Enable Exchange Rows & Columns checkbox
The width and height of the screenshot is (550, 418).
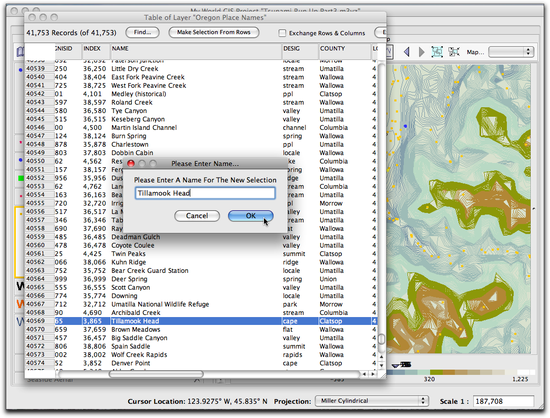[282, 33]
